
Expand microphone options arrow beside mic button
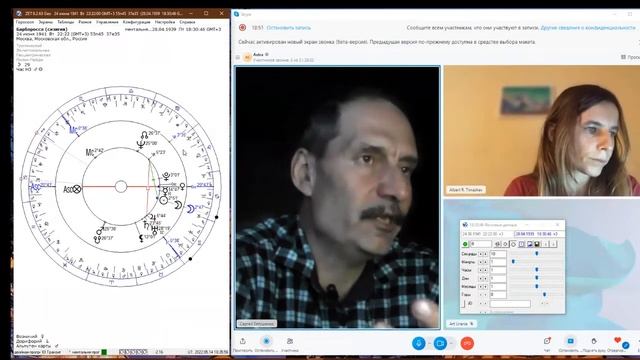pyautogui.click(x=429, y=343)
